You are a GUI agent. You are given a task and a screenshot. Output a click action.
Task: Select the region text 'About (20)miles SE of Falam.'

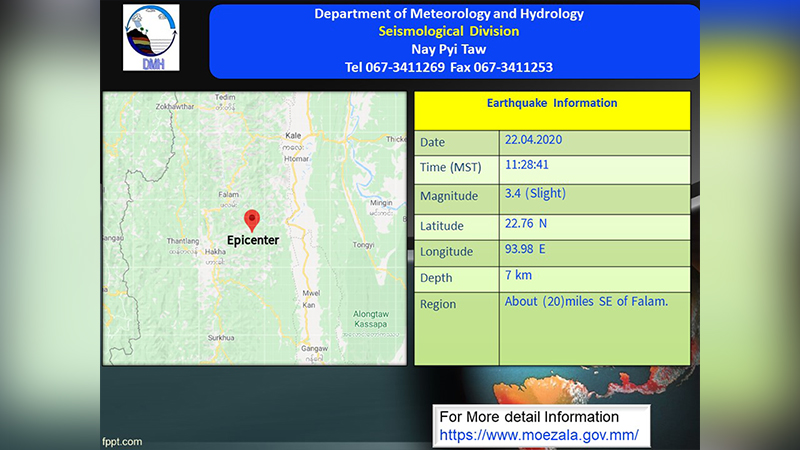click(586, 302)
